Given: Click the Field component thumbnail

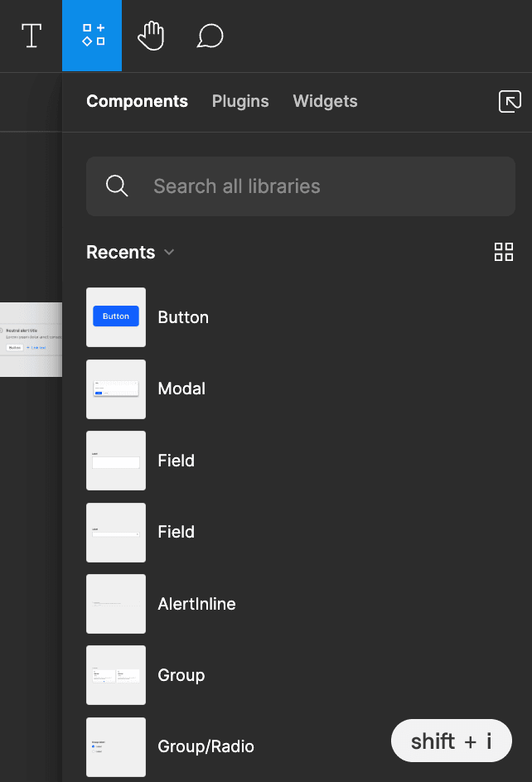Looking at the screenshot, I should (115, 461).
